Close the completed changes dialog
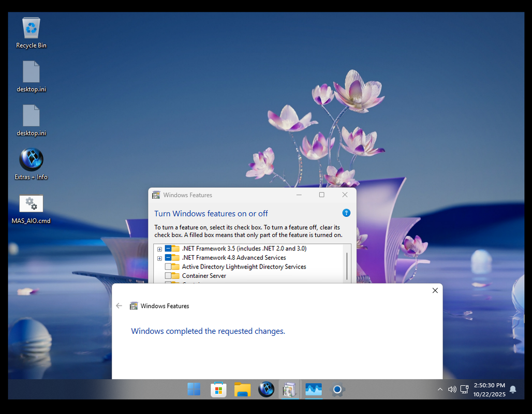This screenshot has width=532, height=414. click(435, 290)
